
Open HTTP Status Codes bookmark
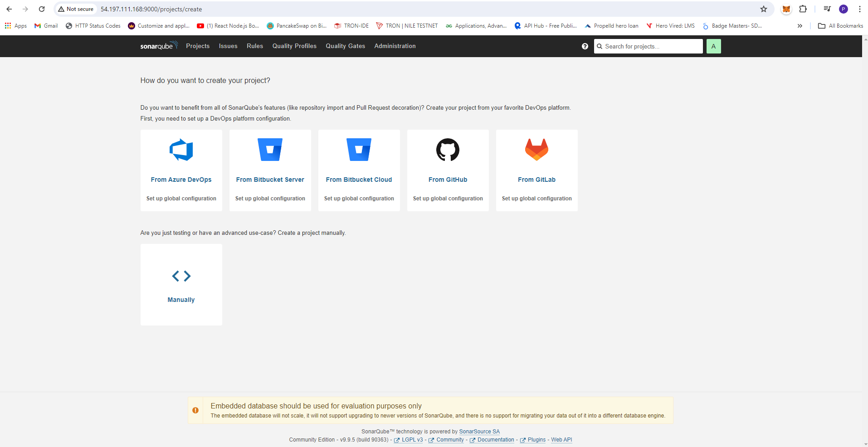pos(93,26)
